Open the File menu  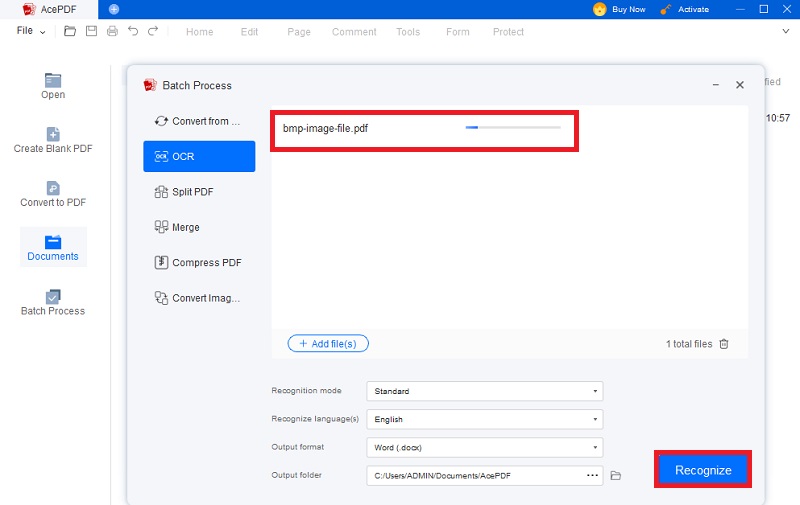(31, 31)
